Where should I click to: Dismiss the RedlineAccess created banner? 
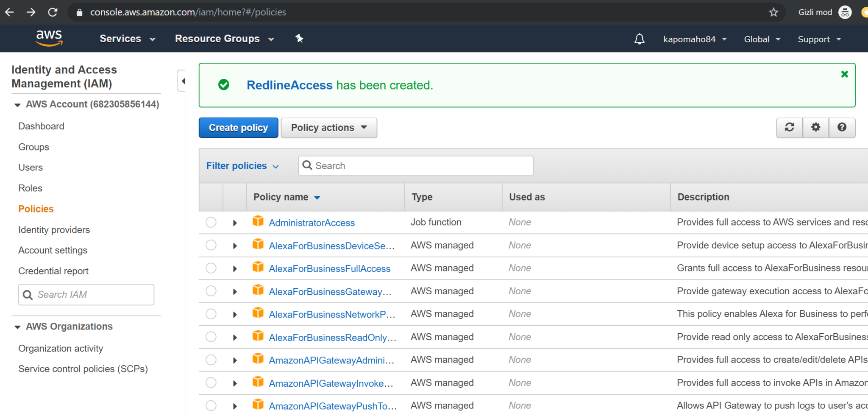tap(844, 74)
